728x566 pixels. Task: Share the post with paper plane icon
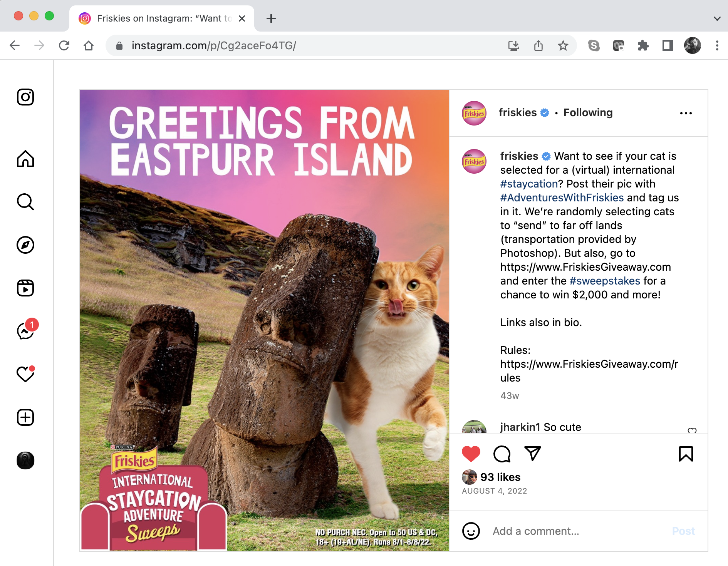pos(533,454)
